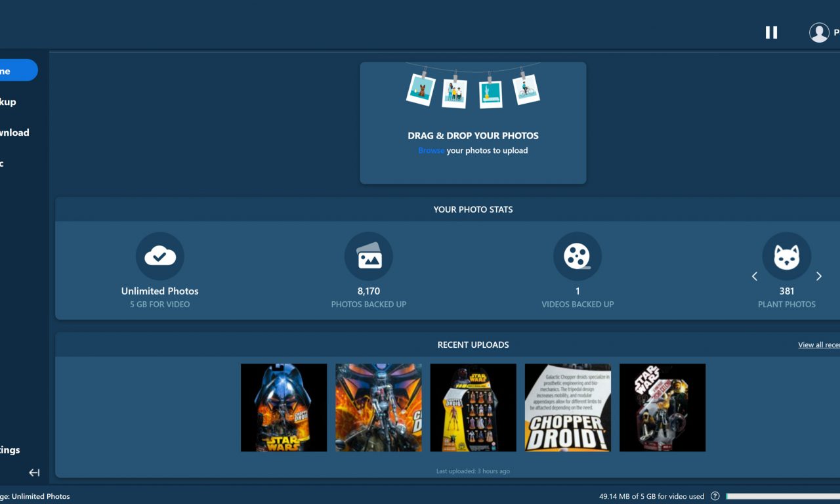This screenshot has width=840, height=504.
Task: Click the video storage usage progress bar
Action: point(782,496)
